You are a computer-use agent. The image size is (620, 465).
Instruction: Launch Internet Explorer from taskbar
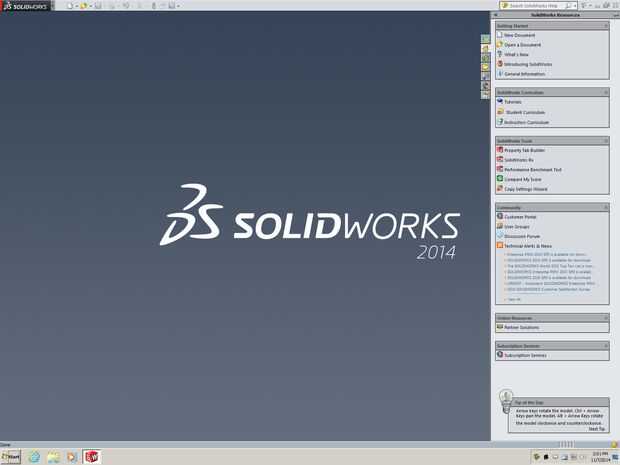click(34, 457)
